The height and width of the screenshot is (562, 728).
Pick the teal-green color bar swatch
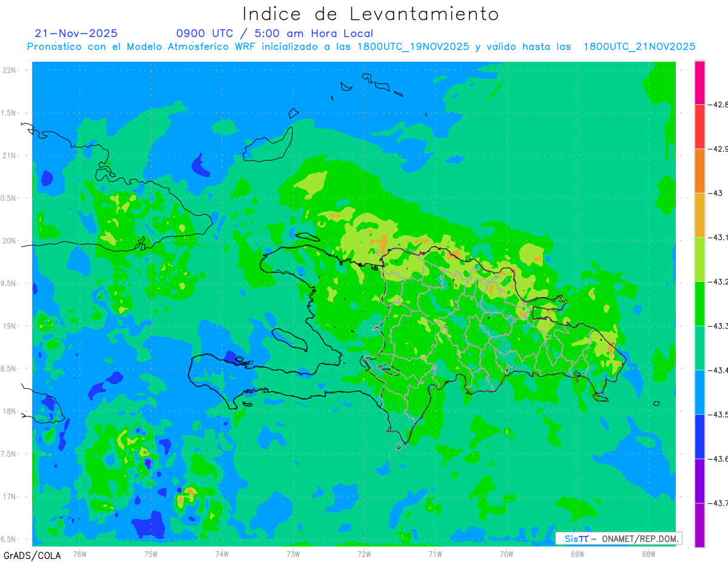pyautogui.click(x=699, y=348)
